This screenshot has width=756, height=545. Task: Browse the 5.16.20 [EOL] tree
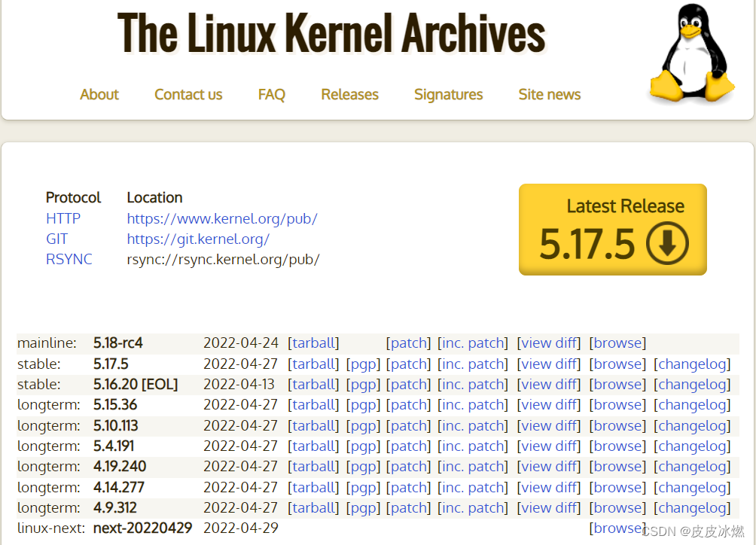617,385
